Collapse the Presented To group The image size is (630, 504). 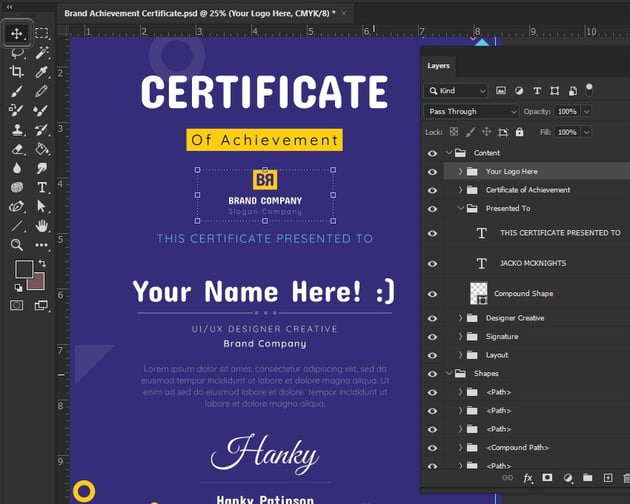[461, 208]
